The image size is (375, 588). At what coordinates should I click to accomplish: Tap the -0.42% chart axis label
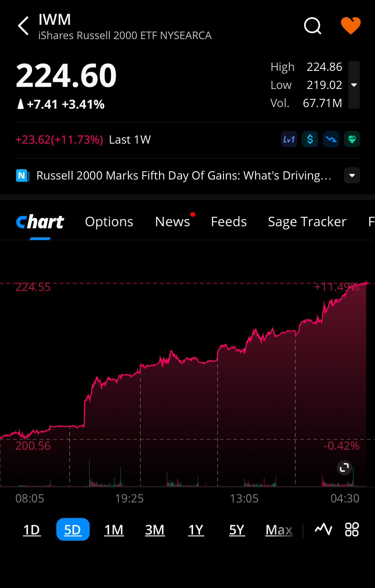[341, 446]
